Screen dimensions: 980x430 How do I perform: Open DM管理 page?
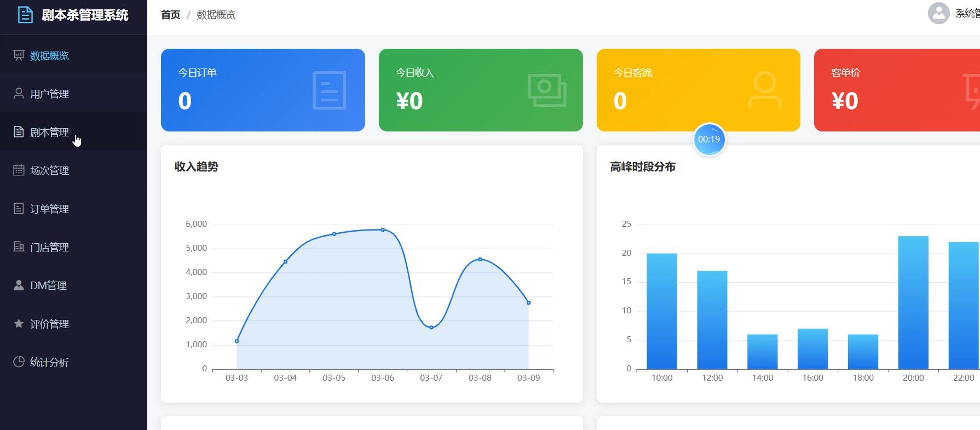[x=73, y=285]
